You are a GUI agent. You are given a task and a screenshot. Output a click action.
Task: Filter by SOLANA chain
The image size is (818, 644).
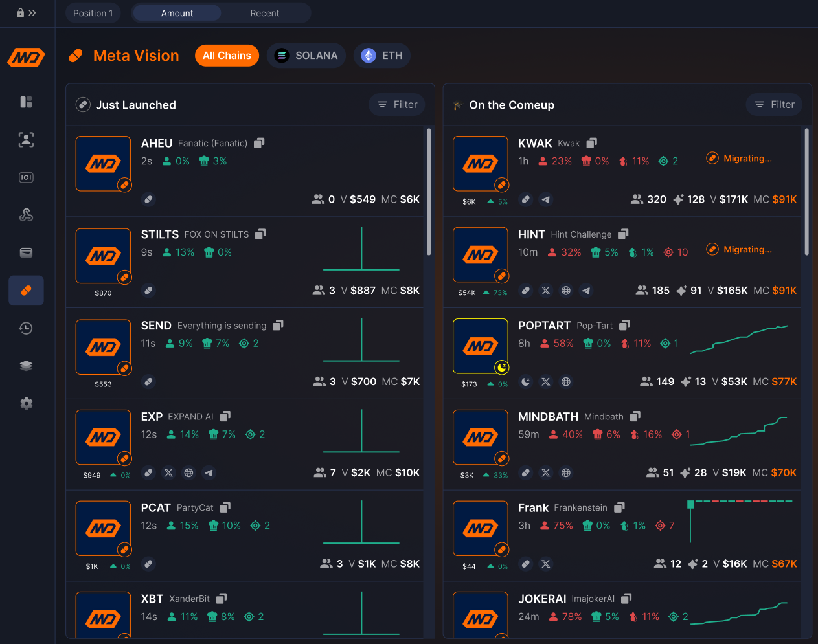(x=306, y=56)
